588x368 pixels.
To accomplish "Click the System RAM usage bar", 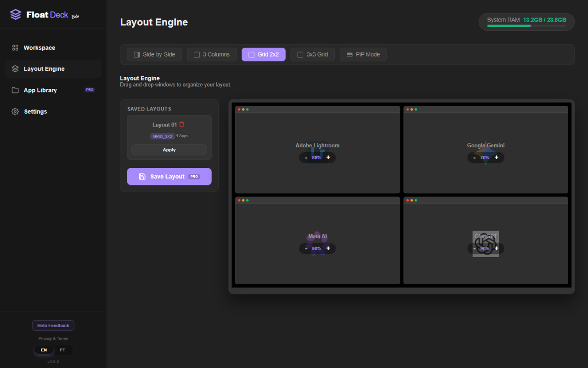I will [526, 26].
